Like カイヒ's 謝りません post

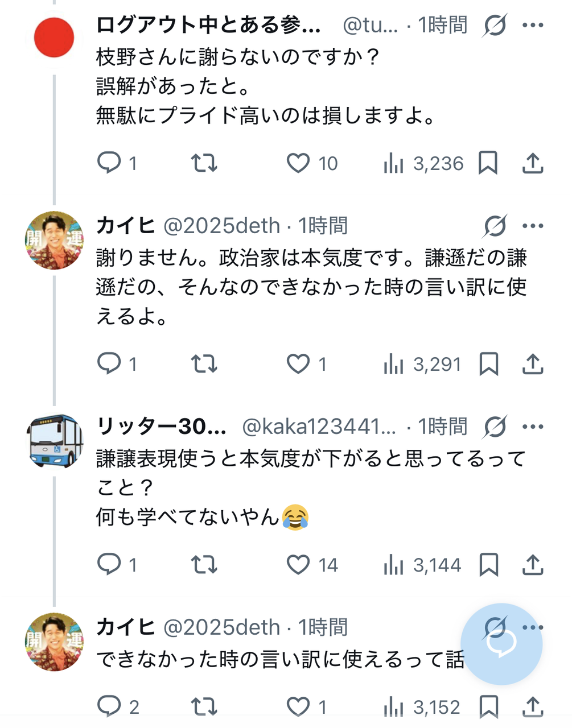[x=298, y=364]
